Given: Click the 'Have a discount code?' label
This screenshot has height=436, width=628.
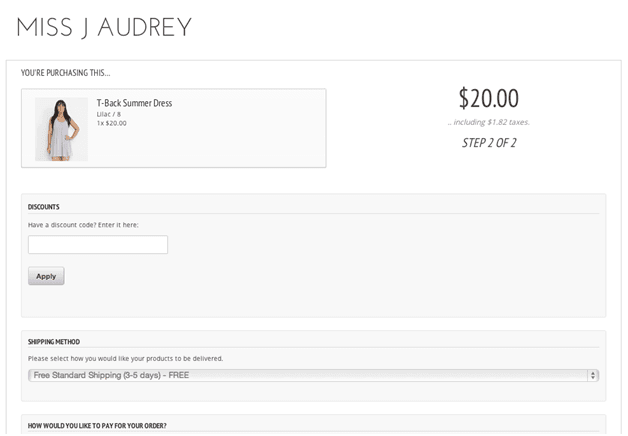Looking at the screenshot, I should point(83,225).
